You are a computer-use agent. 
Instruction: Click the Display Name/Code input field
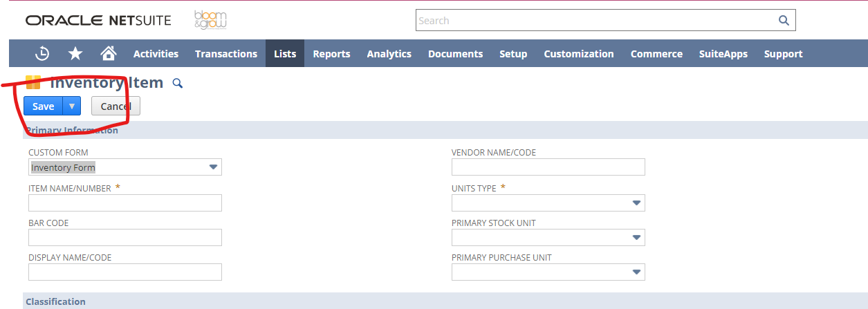[125, 272]
